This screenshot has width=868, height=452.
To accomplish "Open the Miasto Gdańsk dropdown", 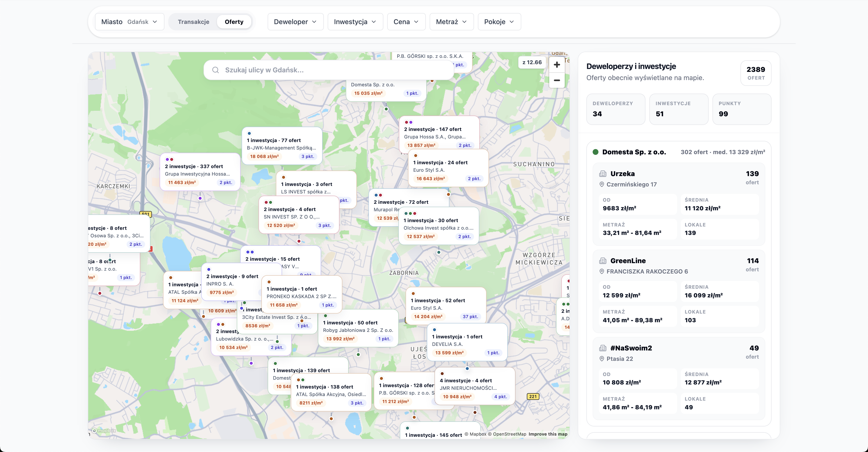I will pyautogui.click(x=129, y=21).
